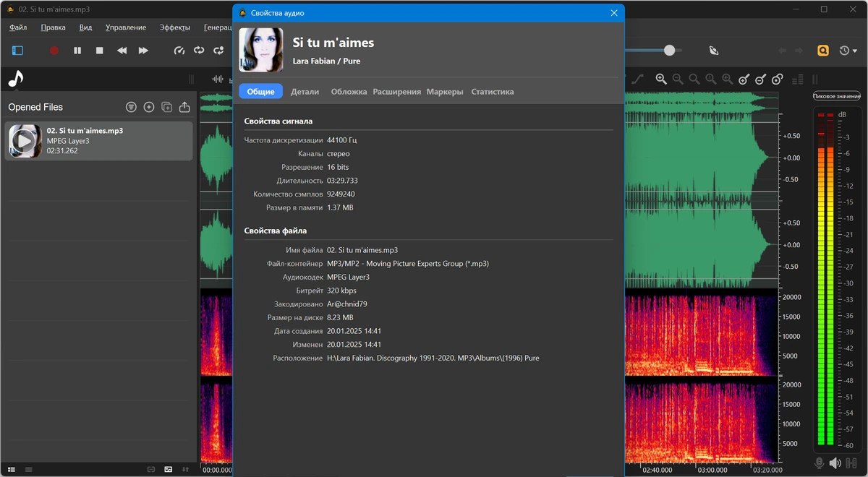Image resolution: width=868 pixels, height=477 pixels.
Task: Select the music note panel icon
Action: tap(16, 79)
